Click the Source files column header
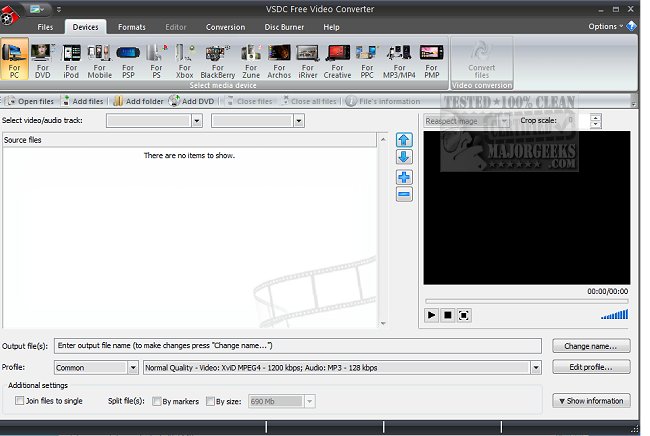 tap(189, 140)
